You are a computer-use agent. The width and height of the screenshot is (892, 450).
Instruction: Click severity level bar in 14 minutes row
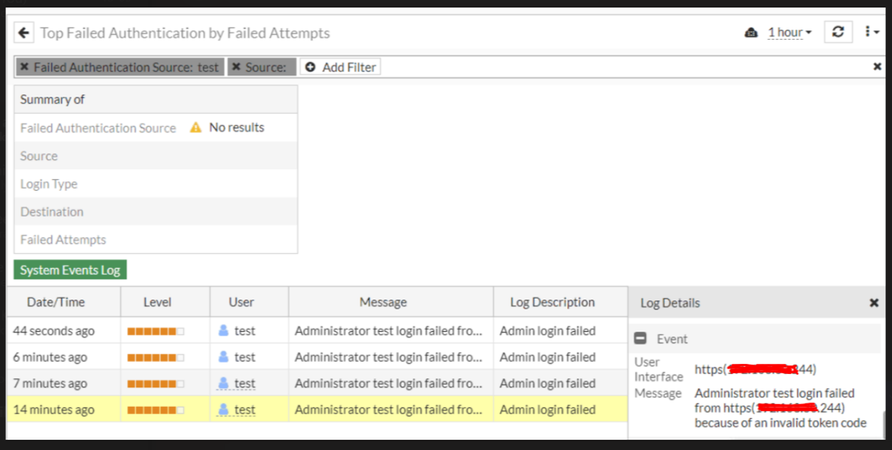click(x=156, y=409)
